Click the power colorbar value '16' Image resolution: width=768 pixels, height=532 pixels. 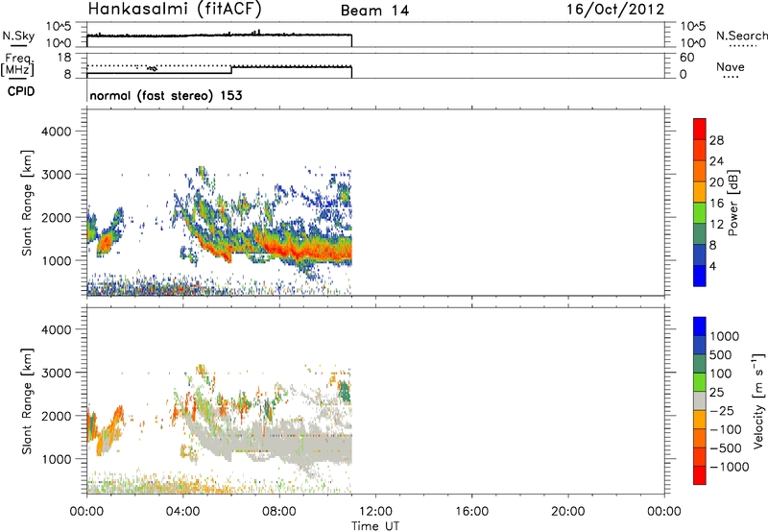716,204
